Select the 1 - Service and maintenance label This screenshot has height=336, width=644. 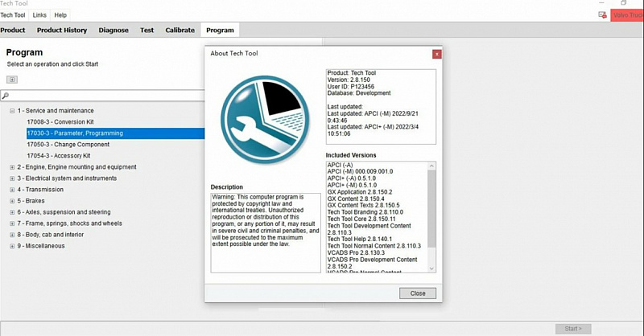click(56, 111)
